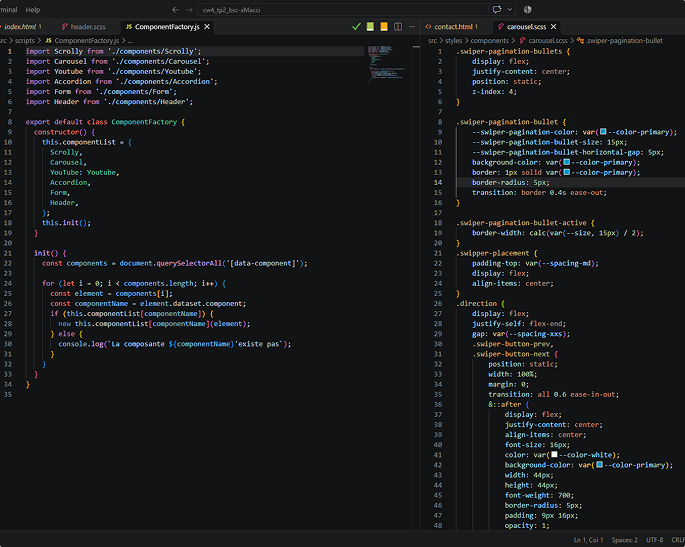Click line number 14 in carousel.scss gutter
685x547 pixels.
point(438,182)
